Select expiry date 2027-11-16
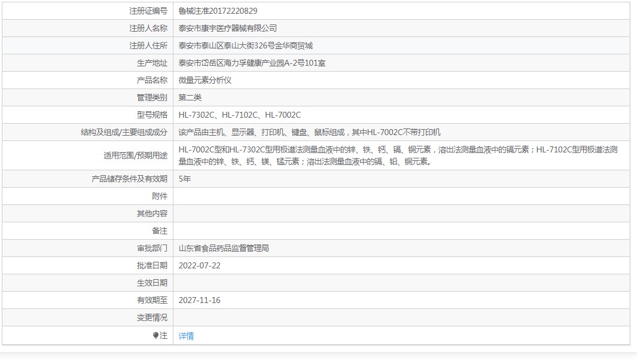The image size is (637, 364). pos(199,300)
